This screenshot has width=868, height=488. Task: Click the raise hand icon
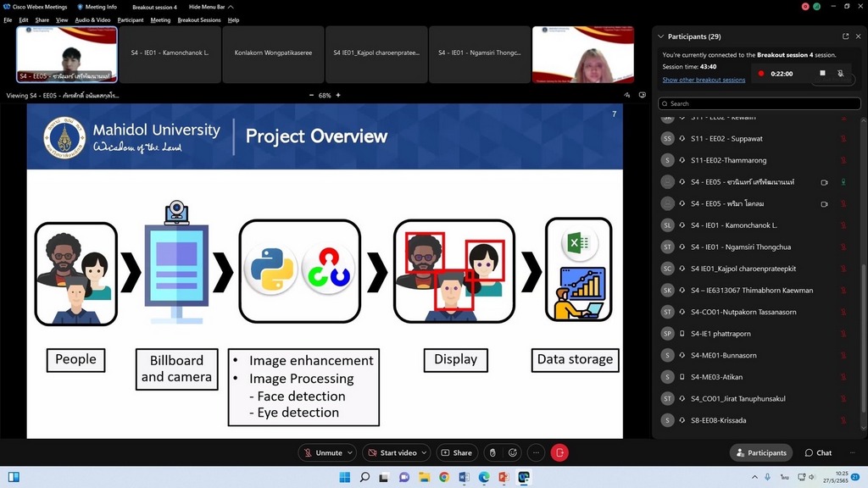491,452
